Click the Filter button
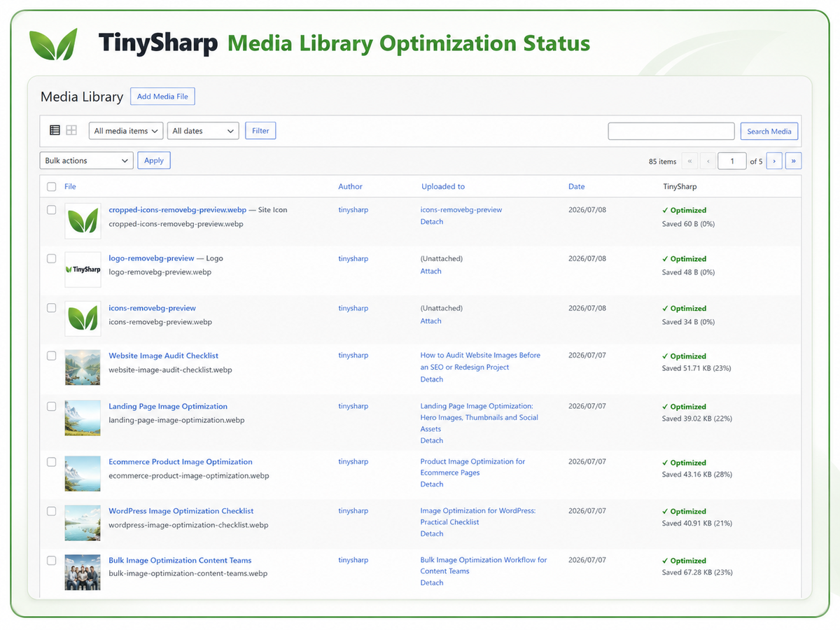Screen dimensions: 840x630 coord(260,131)
